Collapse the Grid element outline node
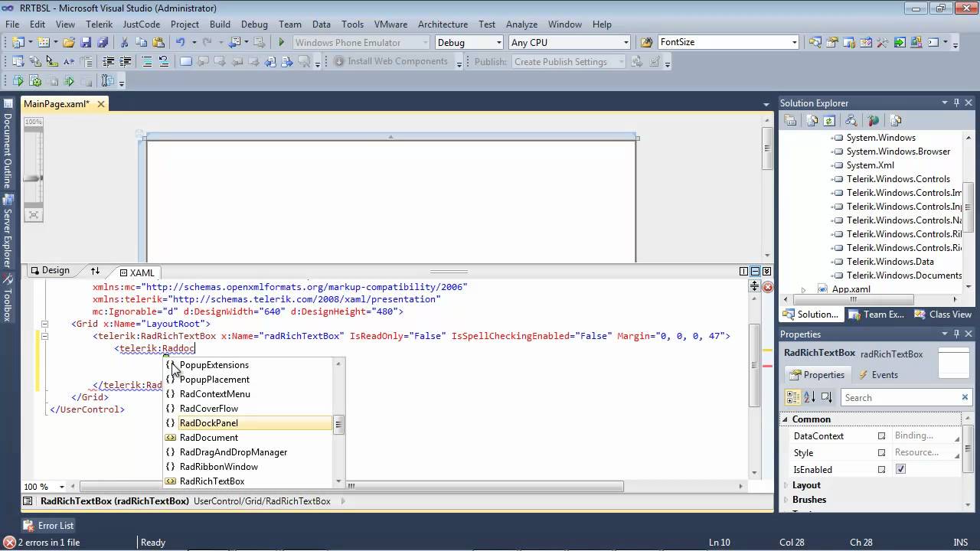Image resolution: width=980 pixels, height=551 pixels. click(x=44, y=324)
